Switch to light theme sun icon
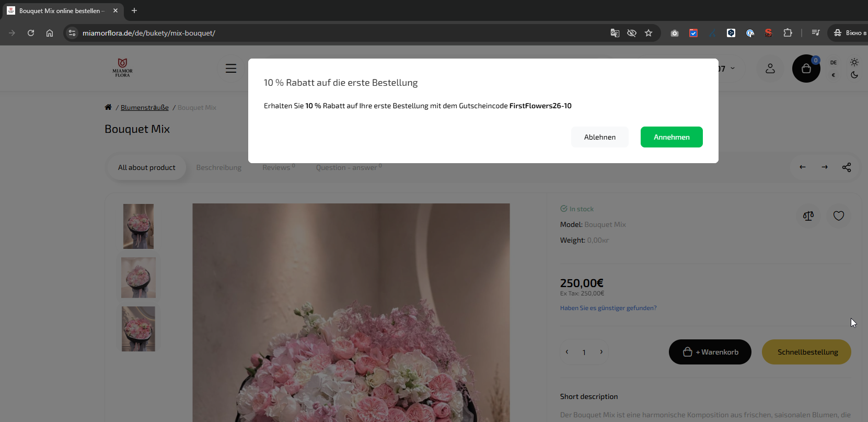The height and width of the screenshot is (422, 868). (x=854, y=62)
